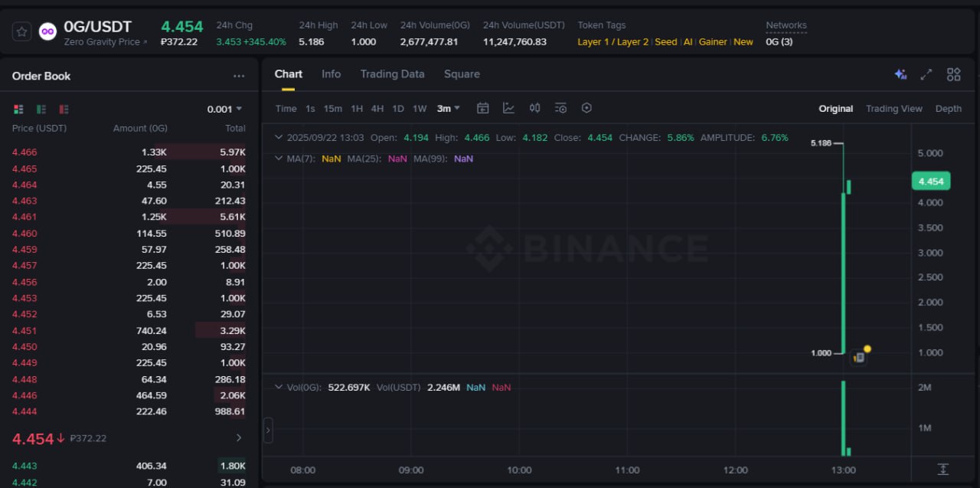Add 0G/USDT to favorites with the star
Viewport: 980px width, 488px height.
point(22,32)
